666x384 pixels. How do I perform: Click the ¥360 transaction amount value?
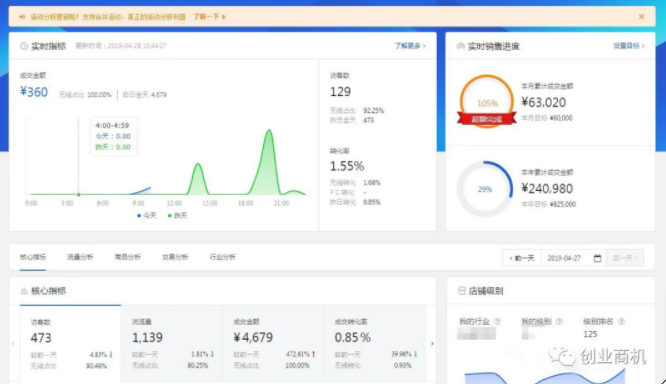(x=34, y=92)
